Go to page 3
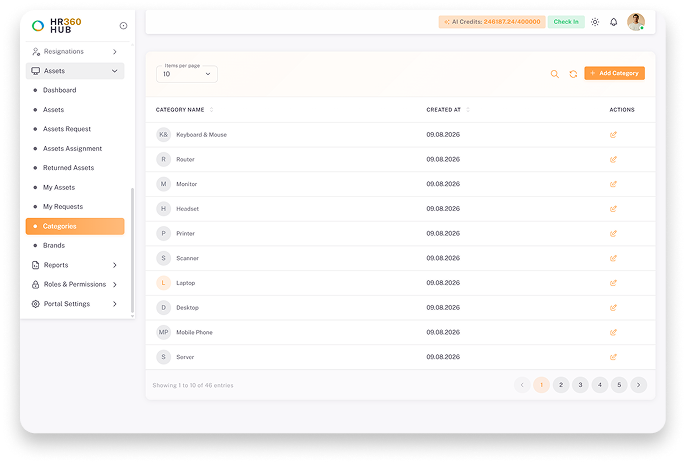 [x=580, y=385]
